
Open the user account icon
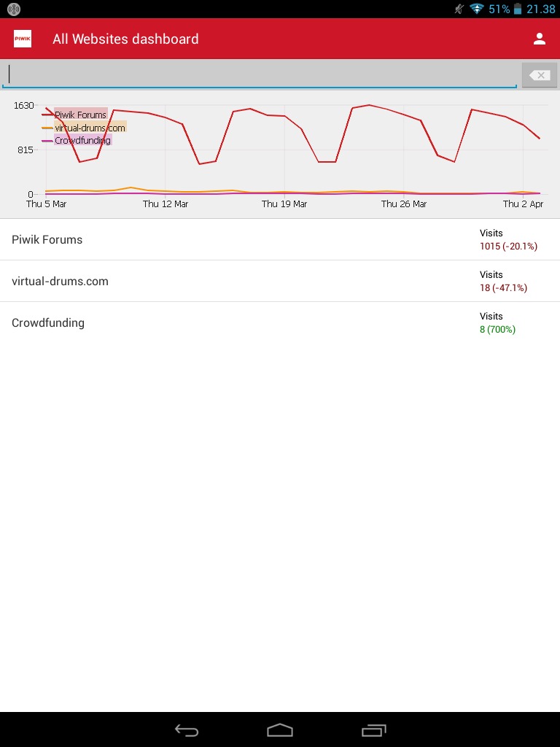pos(539,39)
